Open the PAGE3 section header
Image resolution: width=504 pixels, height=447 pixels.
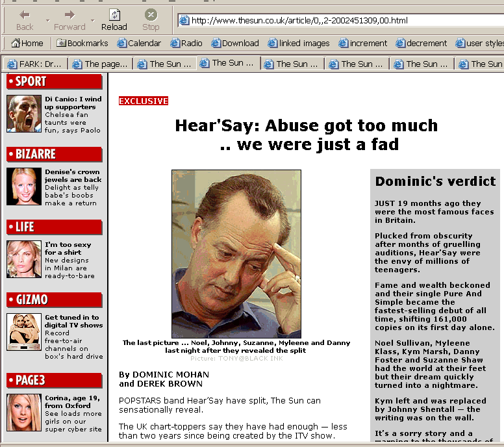point(55,381)
